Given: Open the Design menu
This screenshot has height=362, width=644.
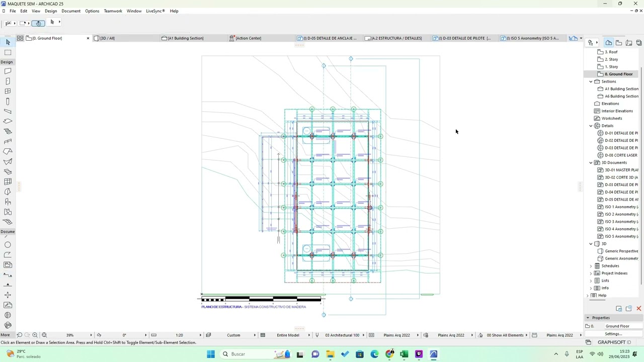Looking at the screenshot, I should pos(51,11).
